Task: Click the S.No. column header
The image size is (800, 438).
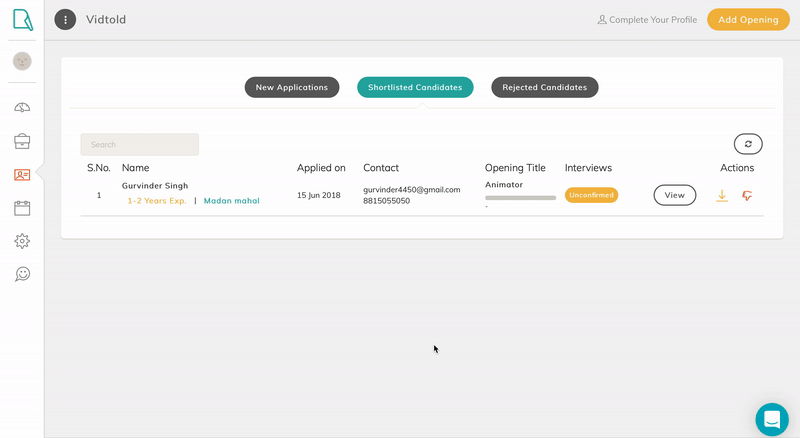Action: pyautogui.click(x=98, y=167)
